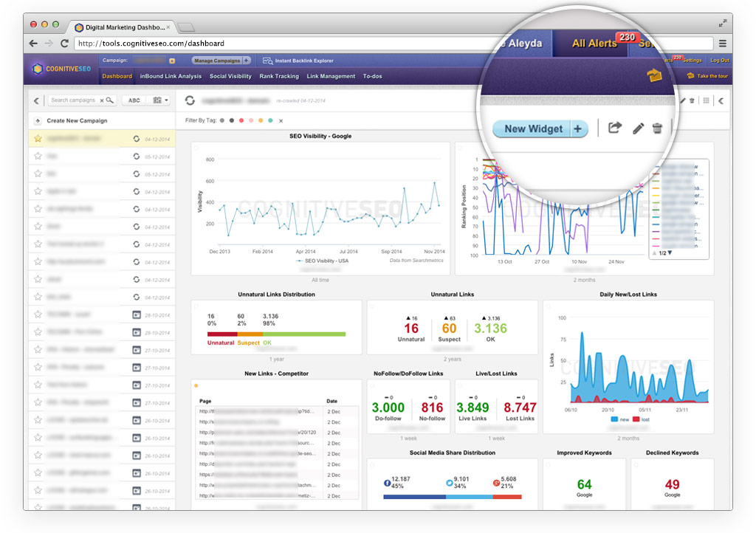Viewport: 756px width, 533px height.
Task: Open the Rank Tracking section
Action: [x=279, y=76]
